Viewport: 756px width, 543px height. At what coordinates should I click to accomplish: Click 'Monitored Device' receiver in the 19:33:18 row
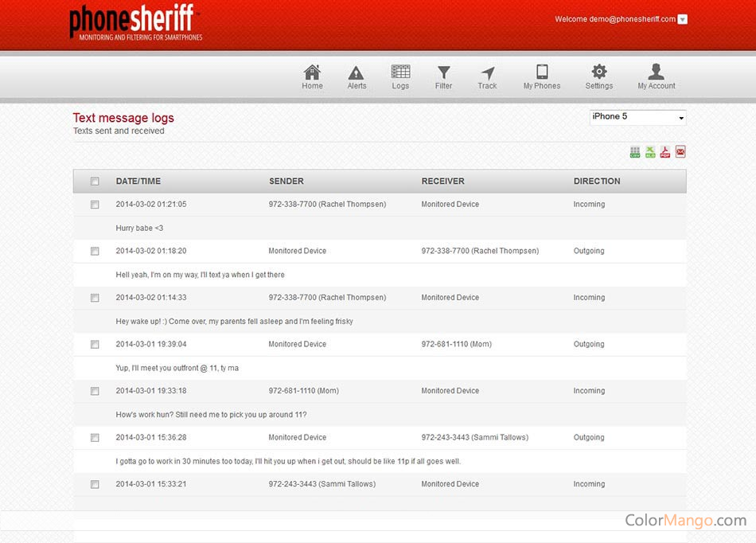coord(450,391)
